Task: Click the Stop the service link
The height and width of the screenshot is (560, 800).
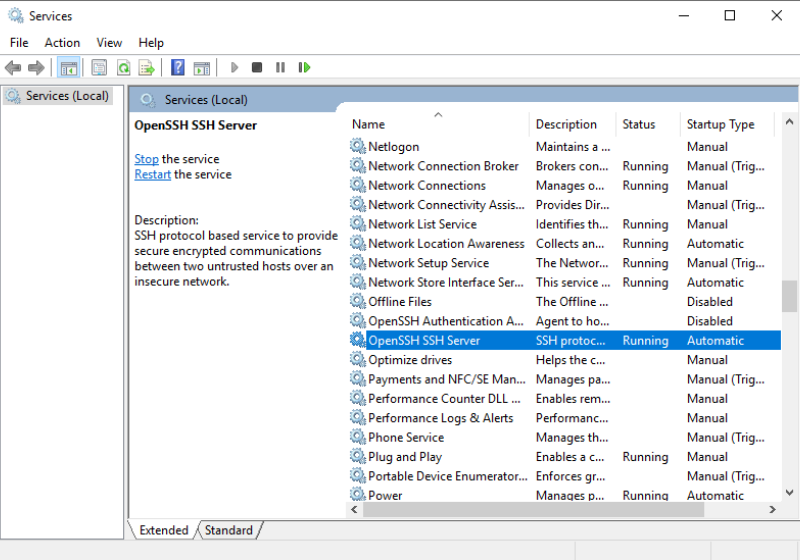Action: 146,159
